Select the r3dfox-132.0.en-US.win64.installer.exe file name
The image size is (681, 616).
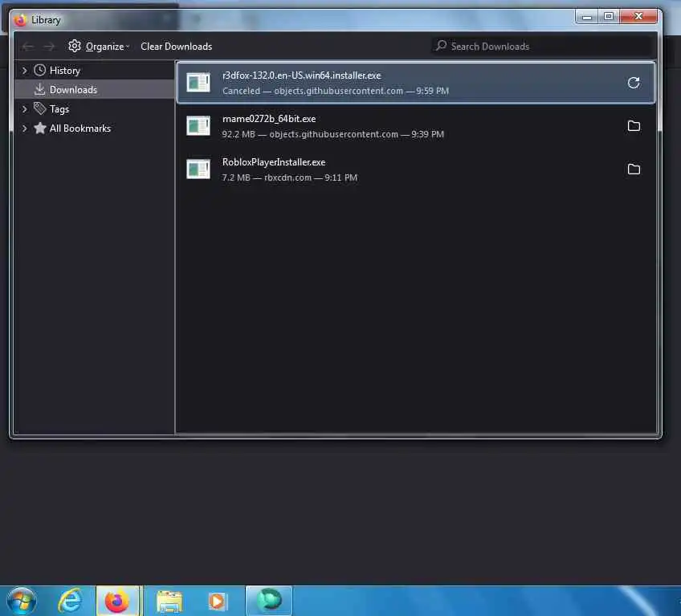pos(301,75)
